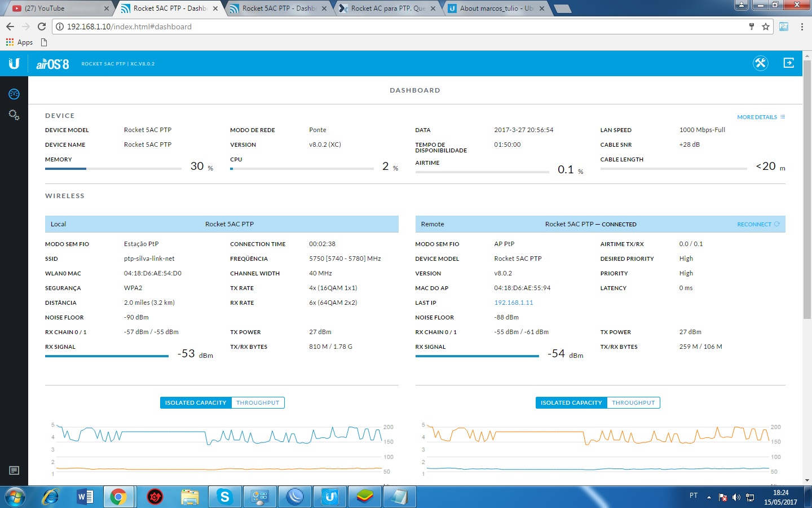This screenshot has width=812, height=508.
Task: Open the taskbar clock showing 18:24
Action: coord(780,497)
